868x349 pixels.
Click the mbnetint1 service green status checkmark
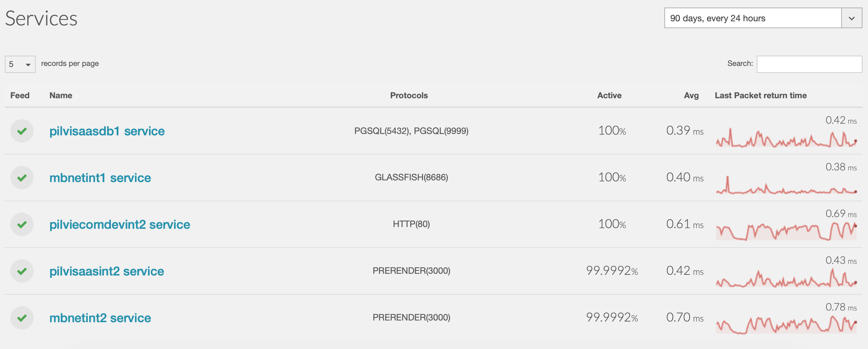tap(22, 178)
